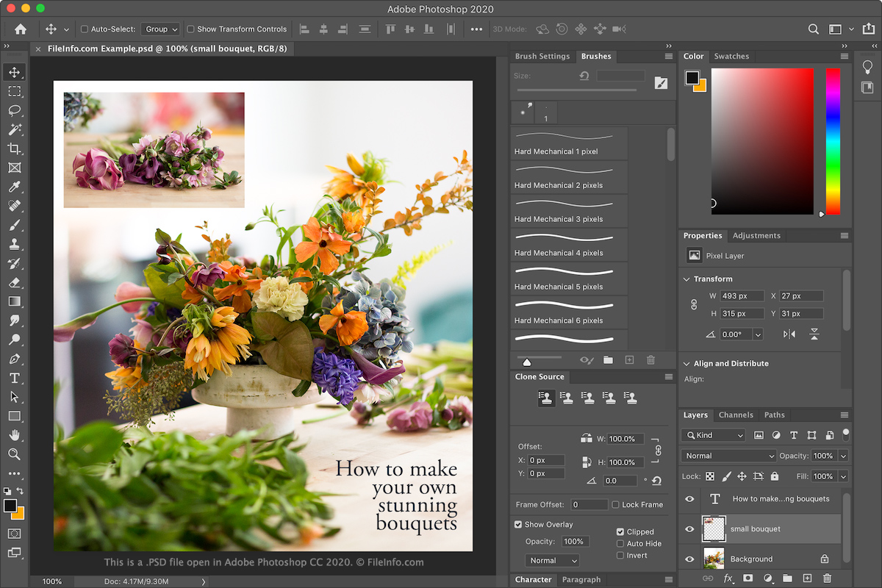Open the Swatches tab
This screenshot has width=882, height=588.
point(731,57)
